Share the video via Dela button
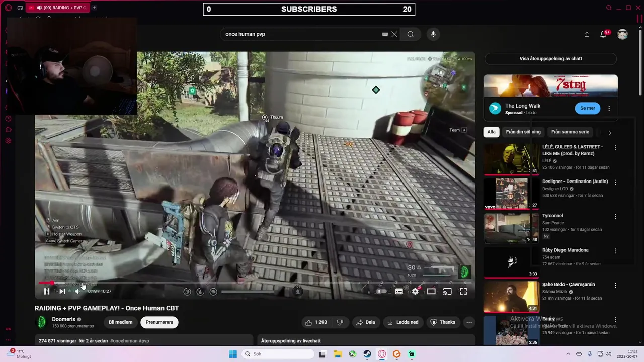The height and width of the screenshot is (362, 644). (366, 322)
